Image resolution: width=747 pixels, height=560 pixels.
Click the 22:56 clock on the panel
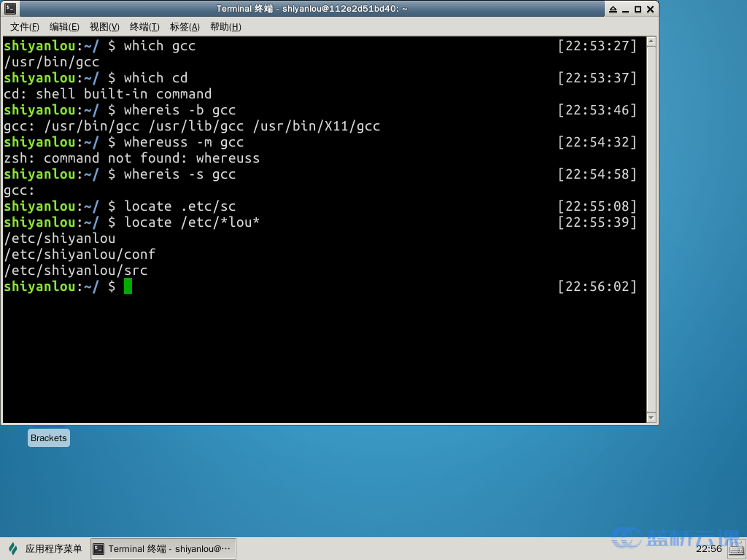[x=708, y=549]
